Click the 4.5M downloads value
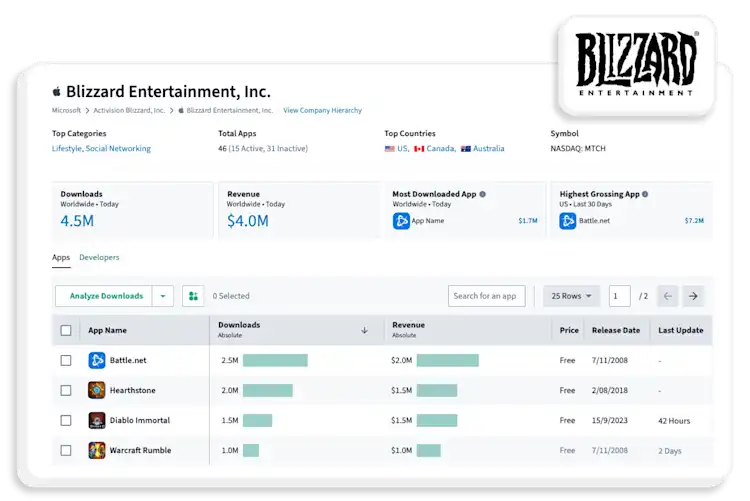Image resolution: width=750 pixels, height=501 pixels. (77, 221)
